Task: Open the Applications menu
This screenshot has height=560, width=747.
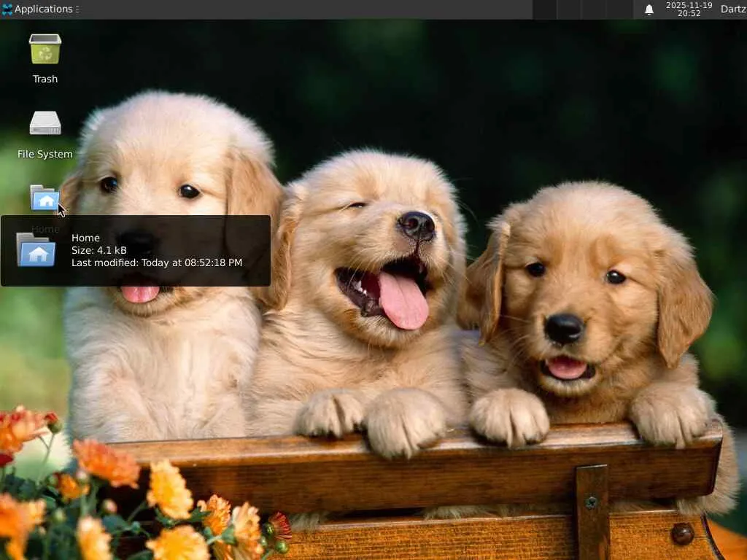Action: (x=41, y=9)
